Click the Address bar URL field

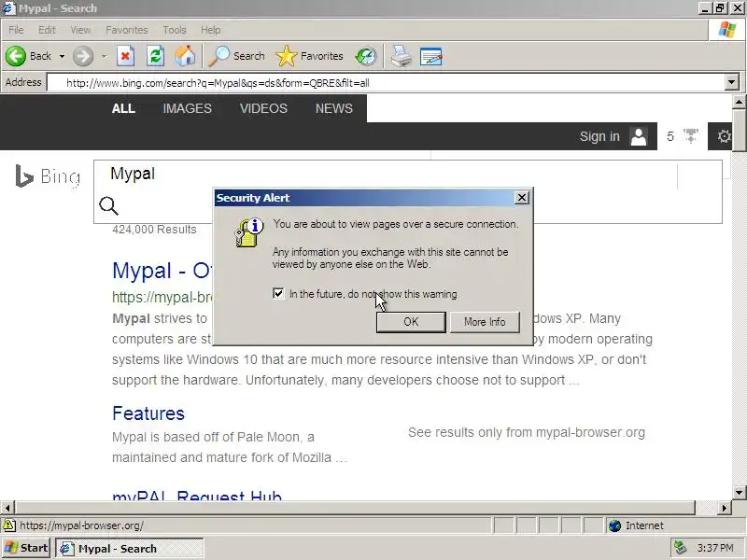tap(386, 83)
